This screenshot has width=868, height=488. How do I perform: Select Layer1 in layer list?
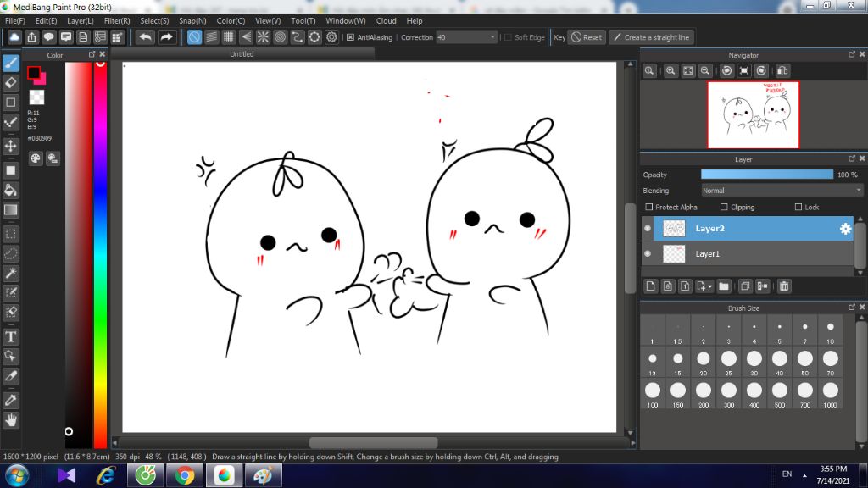754,254
